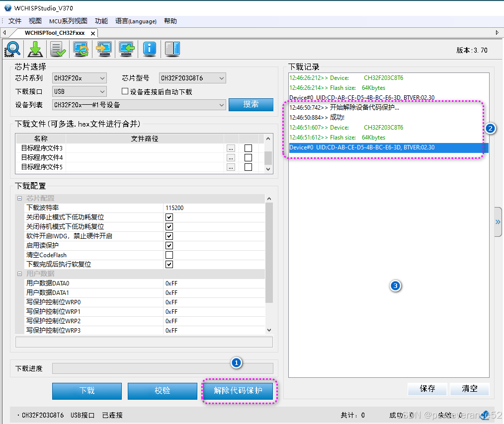Click the WCHISPStudio app icon in title bar
The height and width of the screenshot is (424, 504).
8,8
